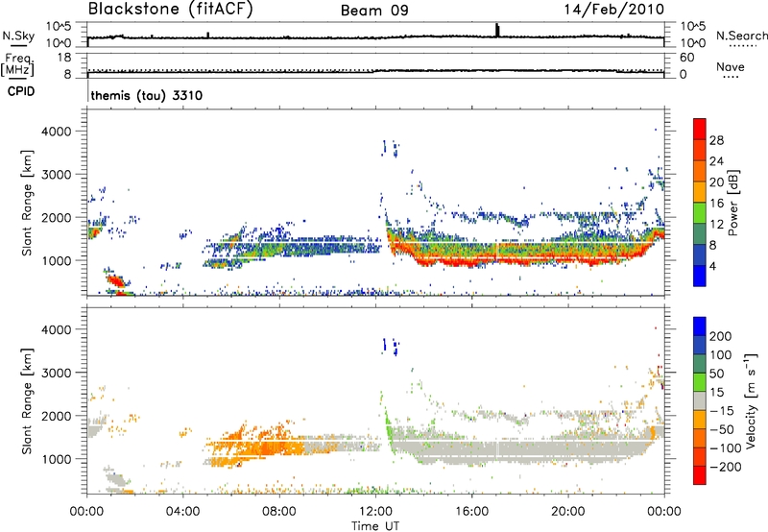Click the gray segment of the Velocity color bar
This screenshot has width=768, height=532.
(700, 400)
